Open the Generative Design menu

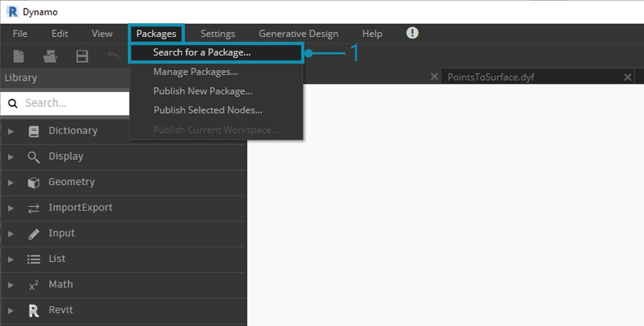point(298,34)
